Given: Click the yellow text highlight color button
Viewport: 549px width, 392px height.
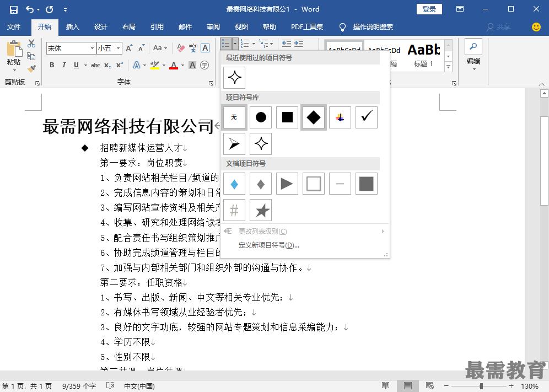Looking at the screenshot, I should tap(155, 65).
